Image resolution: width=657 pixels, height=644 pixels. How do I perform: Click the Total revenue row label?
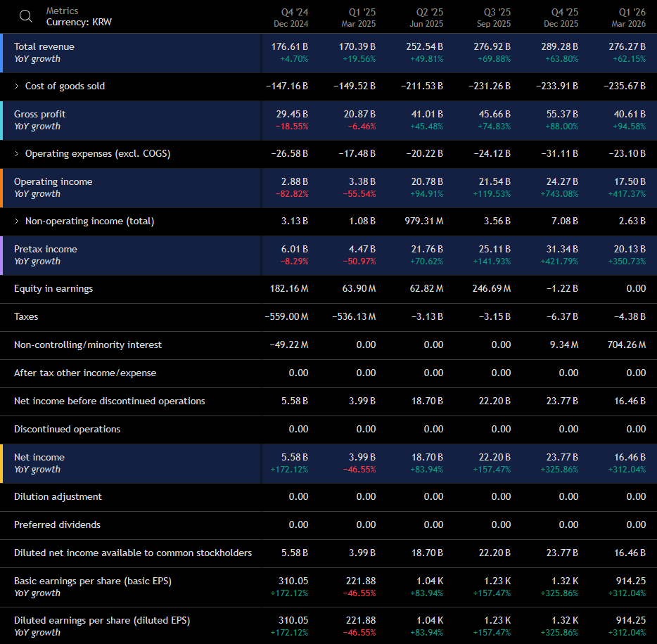[44, 46]
